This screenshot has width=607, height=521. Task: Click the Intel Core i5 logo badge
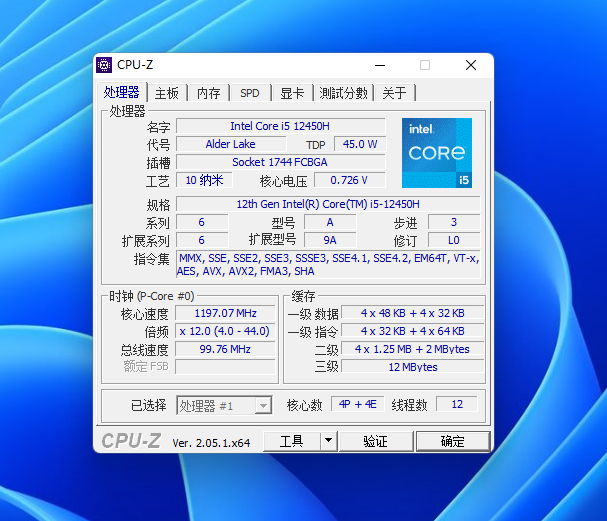point(437,153)
